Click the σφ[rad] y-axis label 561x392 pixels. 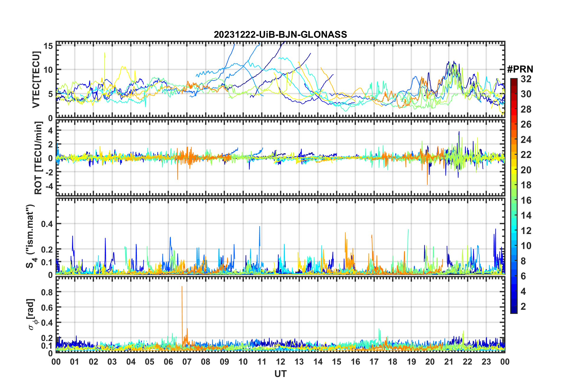[x=32, y=314]
